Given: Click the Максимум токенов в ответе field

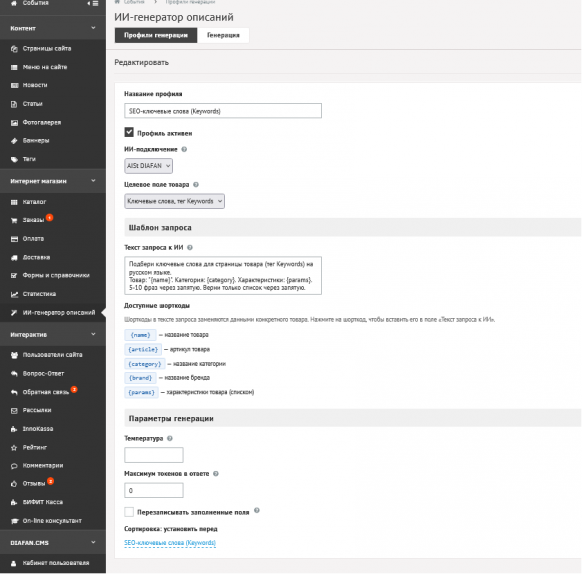Looking at the screenshot, I should (154, 490).
